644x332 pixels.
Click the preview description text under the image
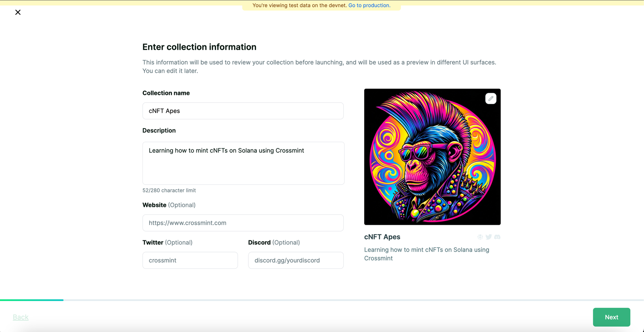[x=426, y=254]
